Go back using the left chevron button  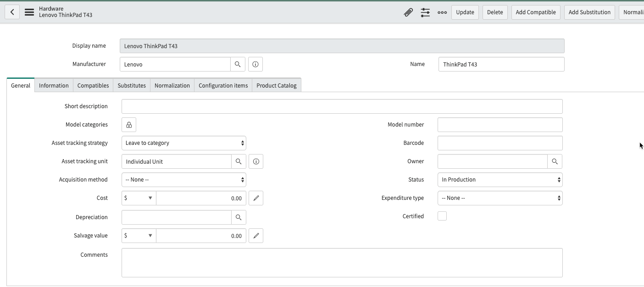click(x=12, y=12)
